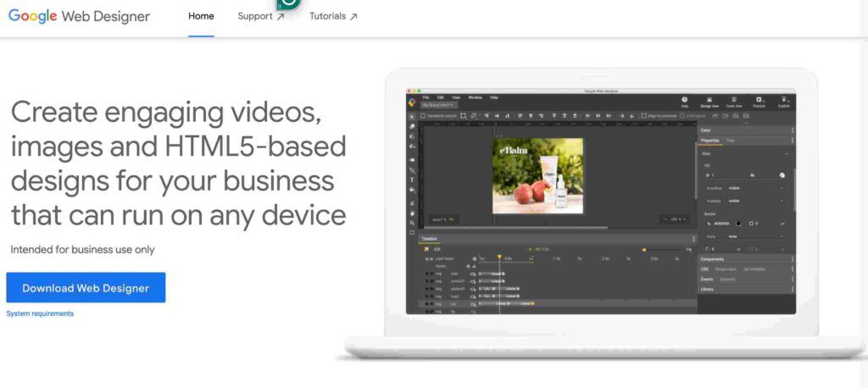This screenshot has width=868, height=388.
Task: Click the yellow flag icon in the Timeline header
Action: click(426, 249)
